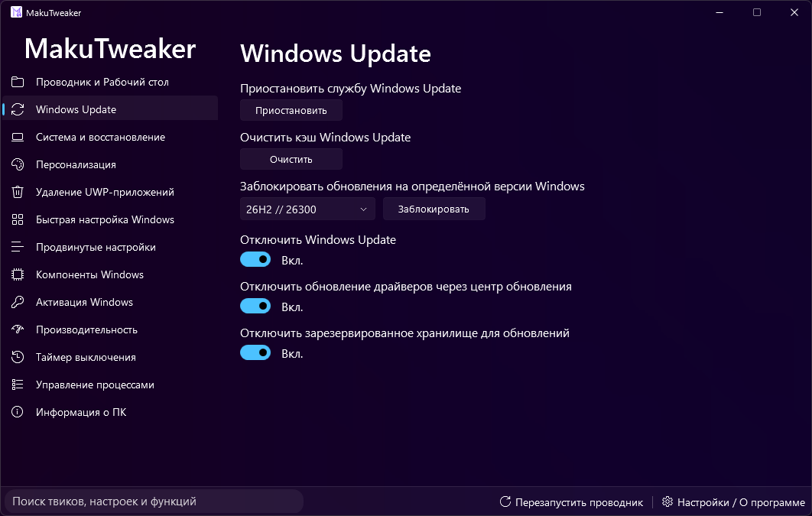This screenshot has height=516, width=812.
Task: Click the refresh icon next to Перезапустить проводник
Action: [x=505, y=501]
